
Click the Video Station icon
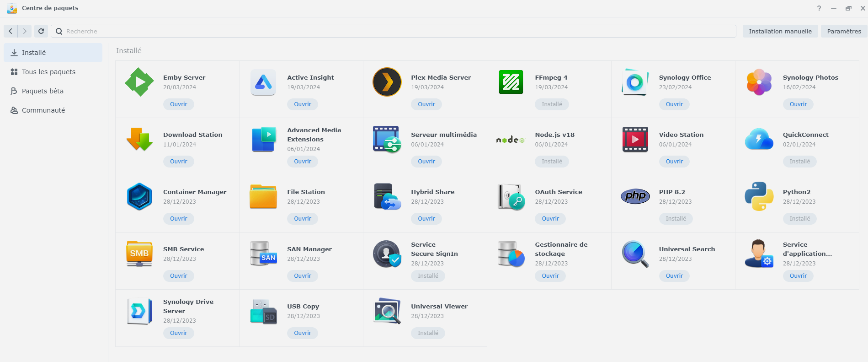635,139
